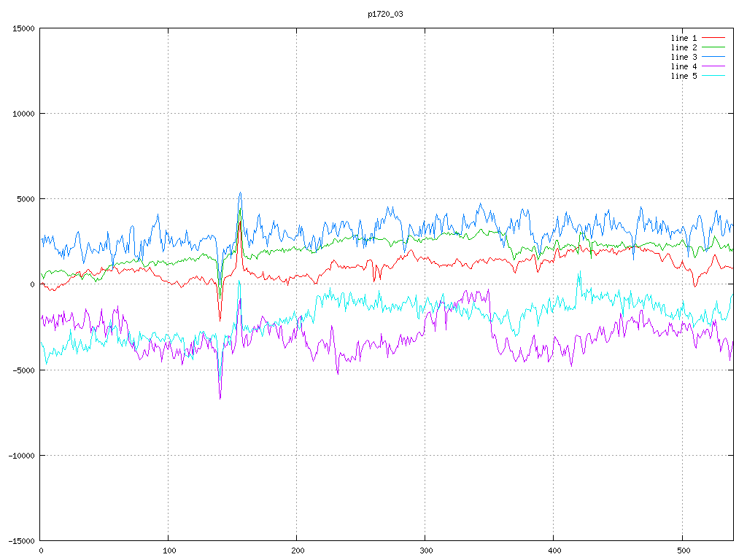Screen dimensions: 747x560
Task: Click the -15000 y-axis label
Action: click(x=21, y=540)
